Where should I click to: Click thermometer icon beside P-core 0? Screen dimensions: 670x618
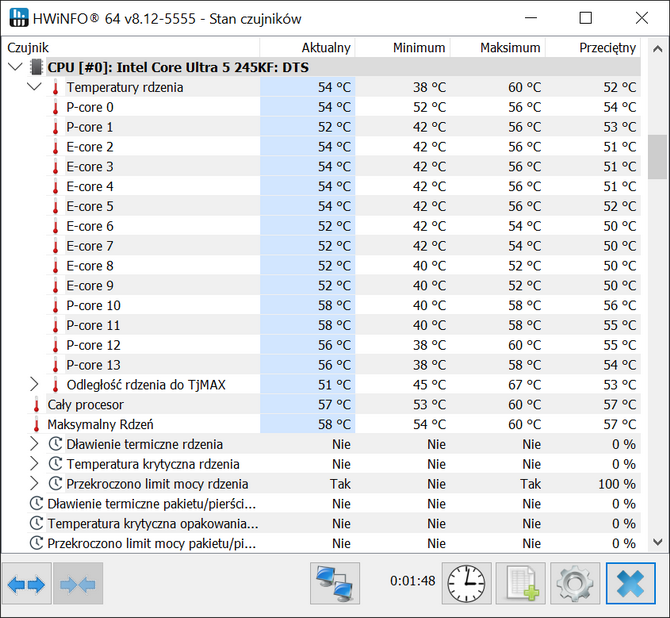click(x=55, y=107)
